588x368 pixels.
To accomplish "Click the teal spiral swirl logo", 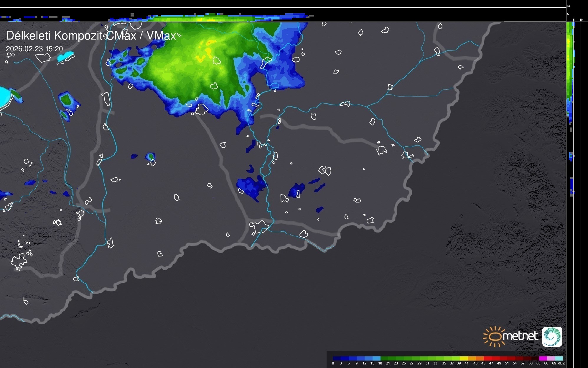I will (552, 336).
